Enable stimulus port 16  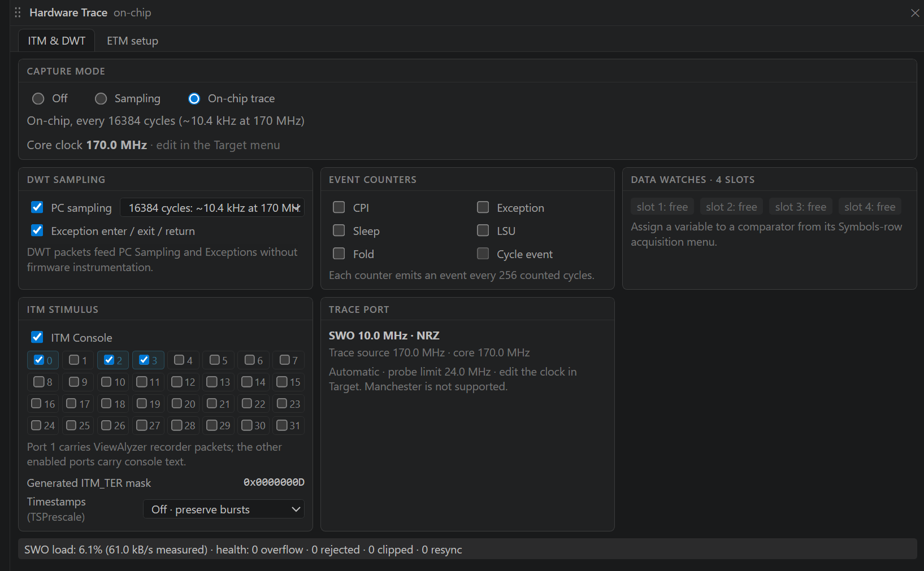[x=36, y=403]
